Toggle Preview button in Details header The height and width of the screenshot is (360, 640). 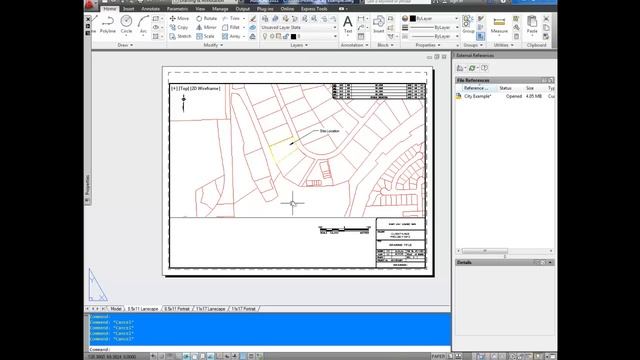[543, 262]
